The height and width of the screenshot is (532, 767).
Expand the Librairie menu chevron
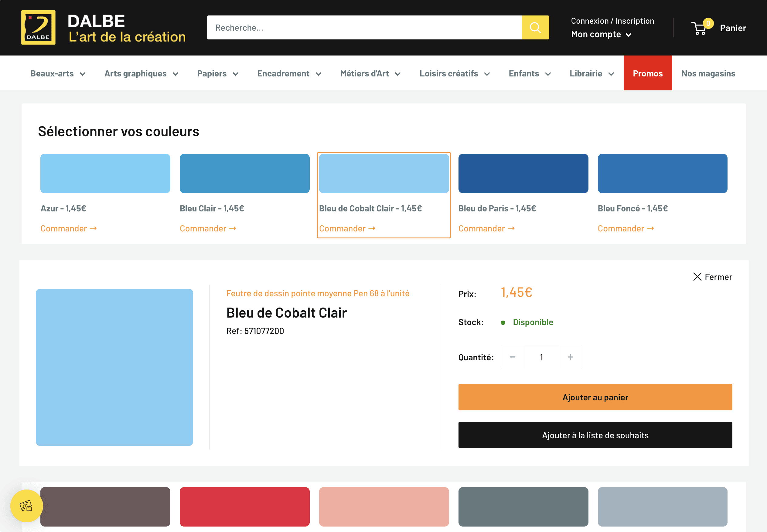coord(611,74)
